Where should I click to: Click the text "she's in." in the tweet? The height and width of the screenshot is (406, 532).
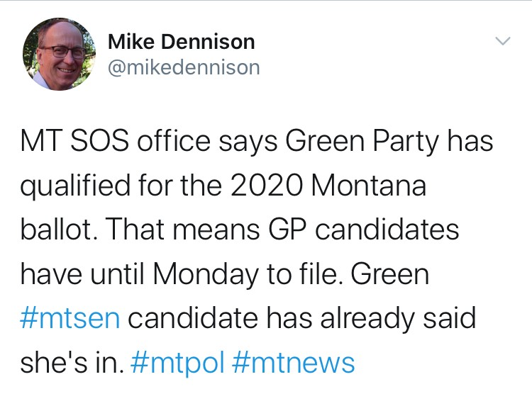72,363
